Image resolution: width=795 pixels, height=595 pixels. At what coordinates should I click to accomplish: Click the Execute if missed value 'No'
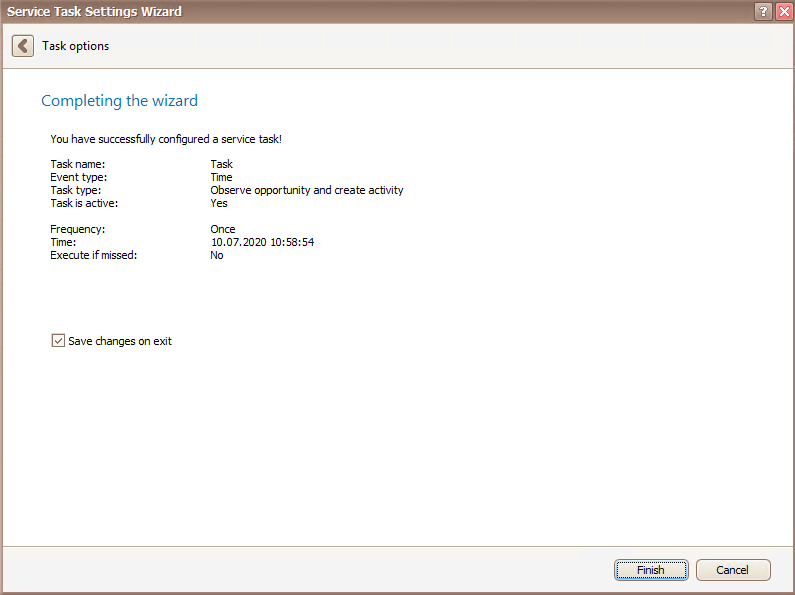(217, 255)
